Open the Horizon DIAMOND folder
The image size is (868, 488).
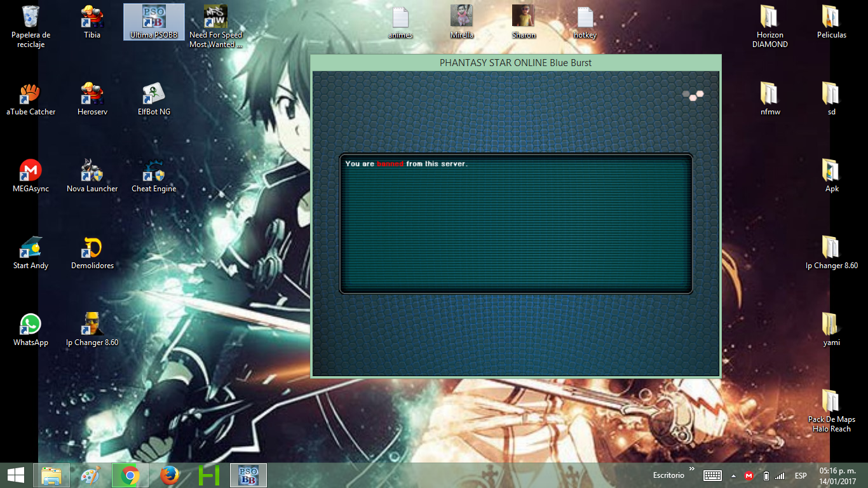(770, 26)
